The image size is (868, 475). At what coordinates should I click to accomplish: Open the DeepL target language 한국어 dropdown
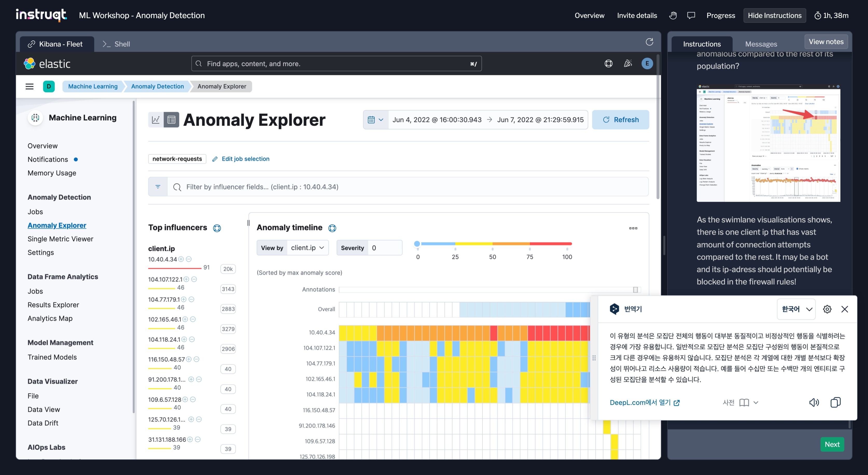tap(796, 309)
